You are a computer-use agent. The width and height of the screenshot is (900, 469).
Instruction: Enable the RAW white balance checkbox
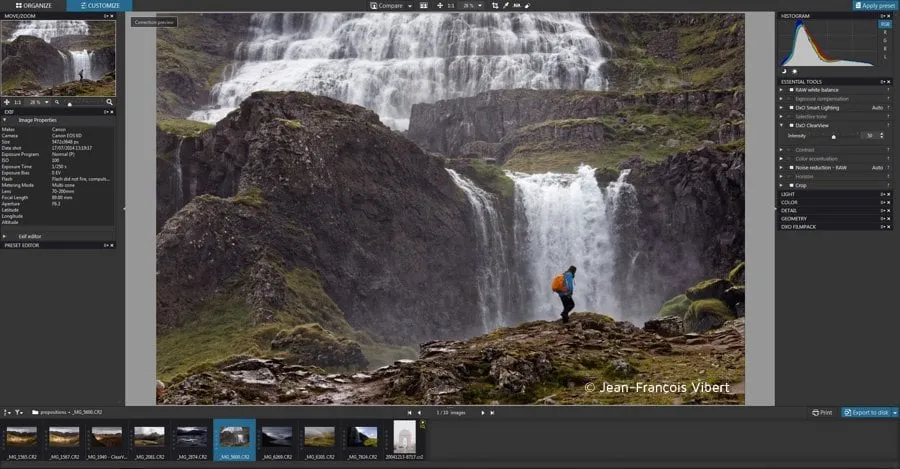pyautogui.click(x=790, y=89)
